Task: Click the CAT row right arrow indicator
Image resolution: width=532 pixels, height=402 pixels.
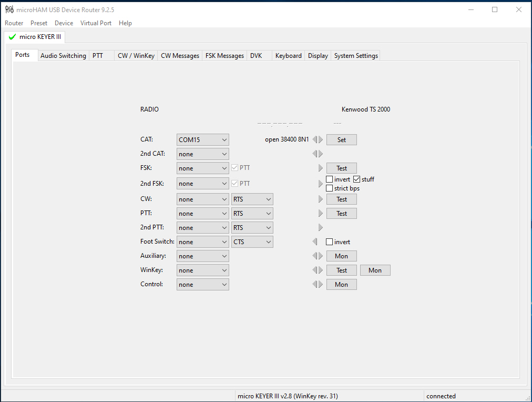Action: point(321,139)
